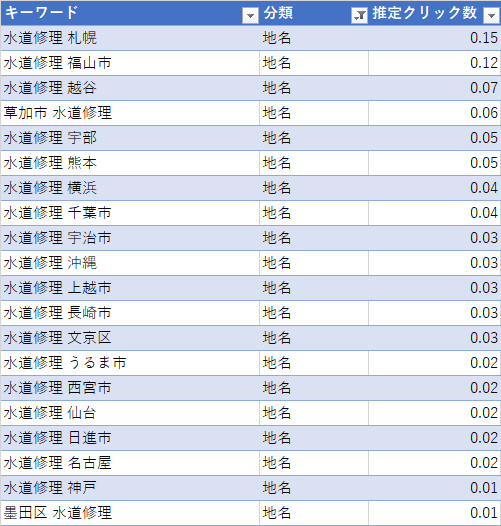Click 地名 in the 熊本 row
Viewport: 501px width, 526px height.
[277, 163]
